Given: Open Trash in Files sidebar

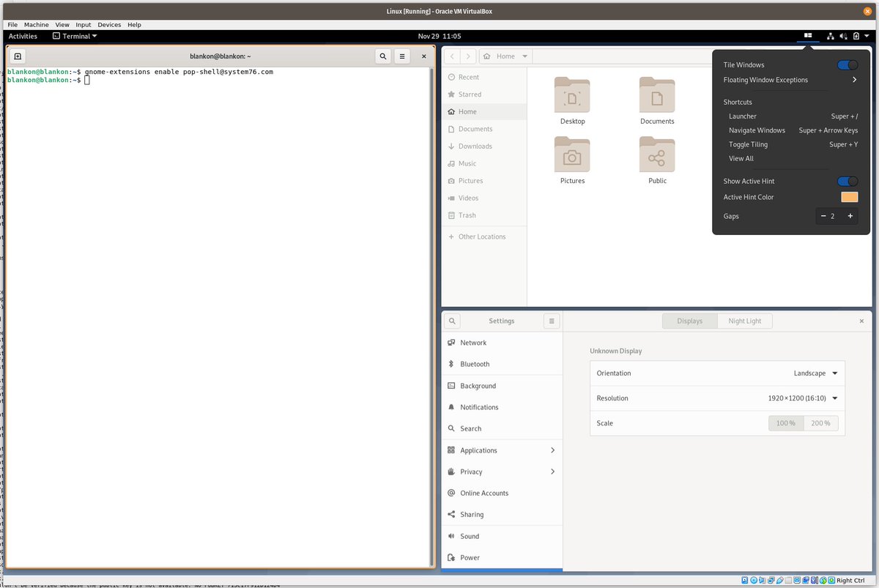Looking at the screenshot, I should click(483, 215).
